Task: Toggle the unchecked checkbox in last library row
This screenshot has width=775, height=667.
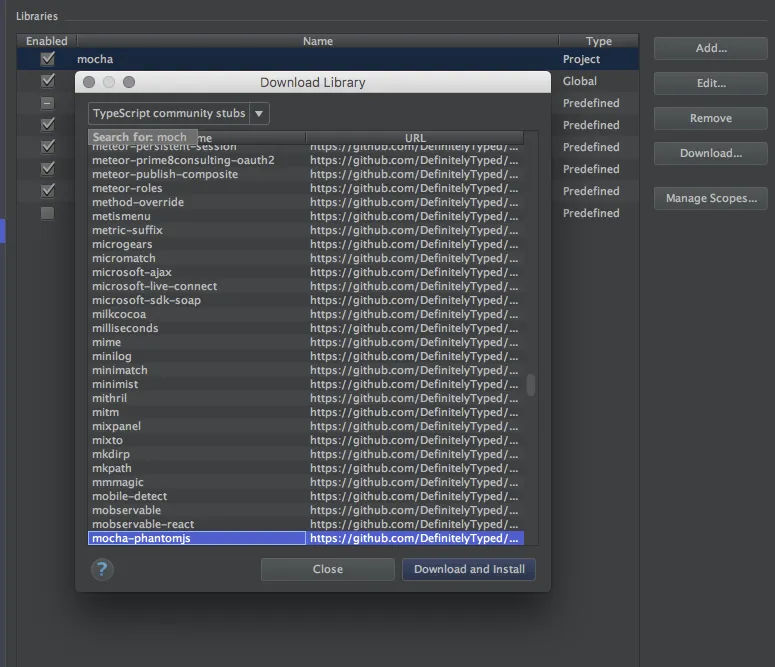Action: click(47, 213)
